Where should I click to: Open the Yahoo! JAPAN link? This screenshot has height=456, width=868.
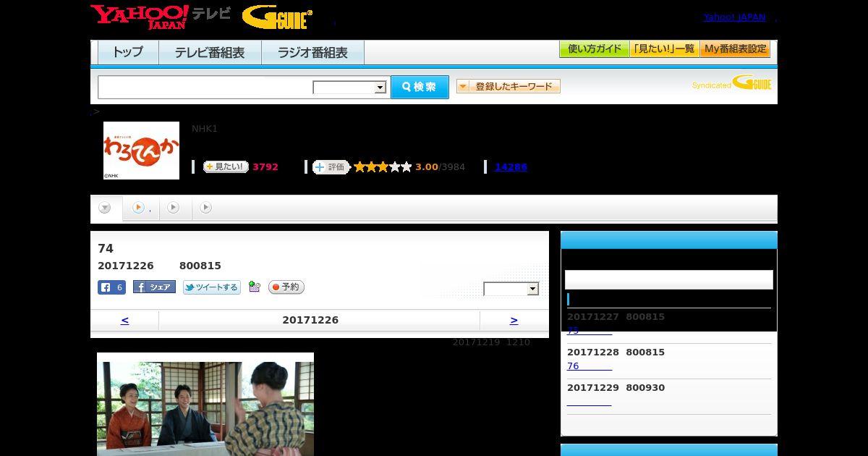pyautogui.click(x=734, y=17)
